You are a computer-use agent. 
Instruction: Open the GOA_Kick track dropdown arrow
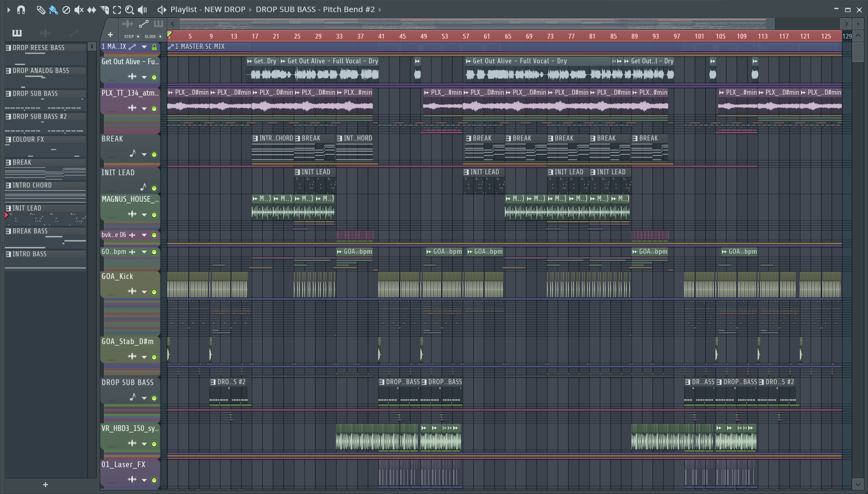(x=144, y=292)
